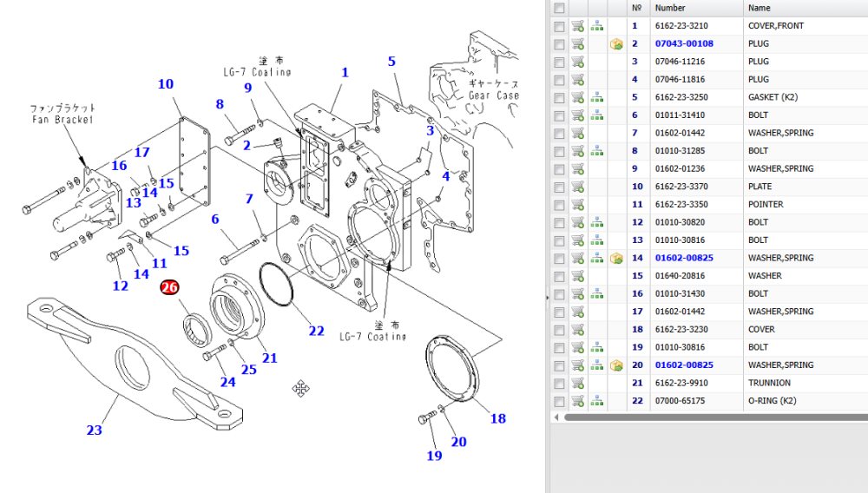
Task: Click callout number 10 on diagram
Action: point(166,84)
